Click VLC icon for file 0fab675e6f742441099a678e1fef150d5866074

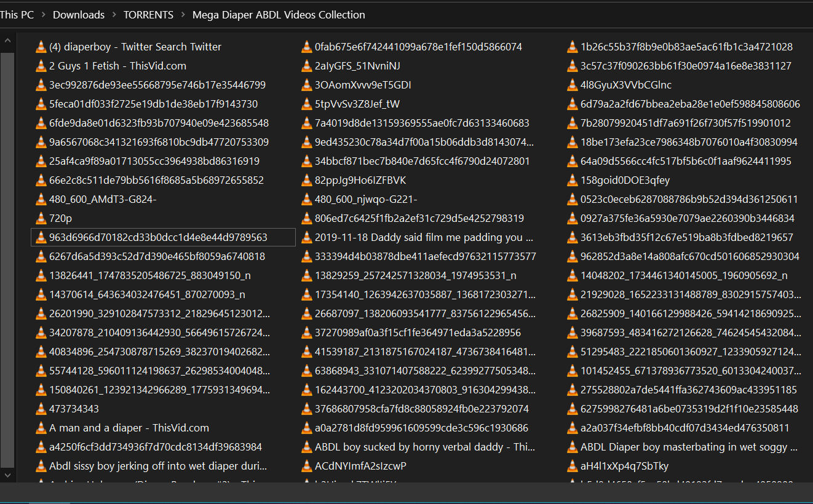pos(307,47)
